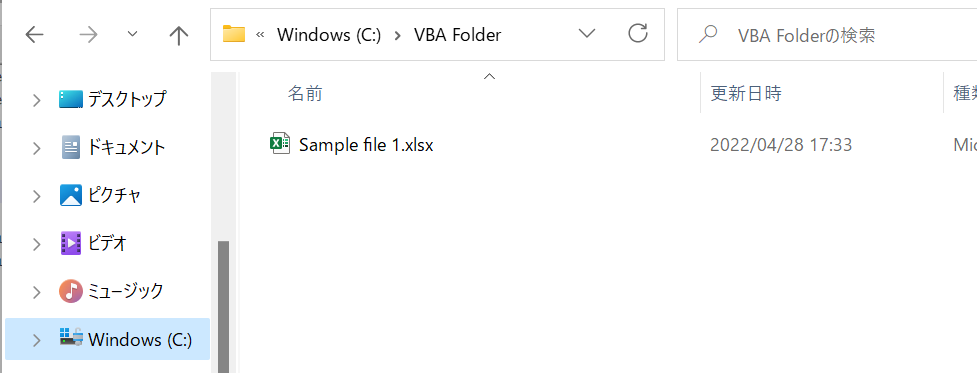Select Windows (C:) in address path
Image resolution: width=977 pixels, height=373 pixels.
click(328, 35)
